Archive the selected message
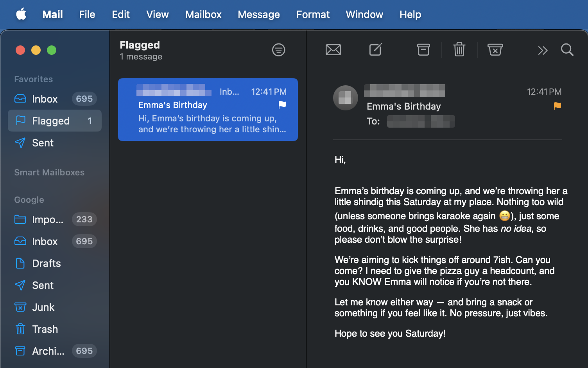 point(423,50)
